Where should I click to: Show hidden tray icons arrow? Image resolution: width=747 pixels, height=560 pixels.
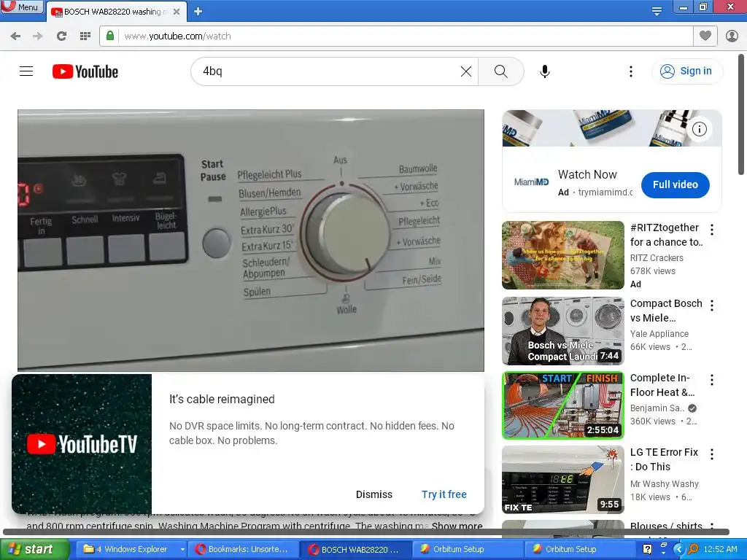[x=679, y=549]
